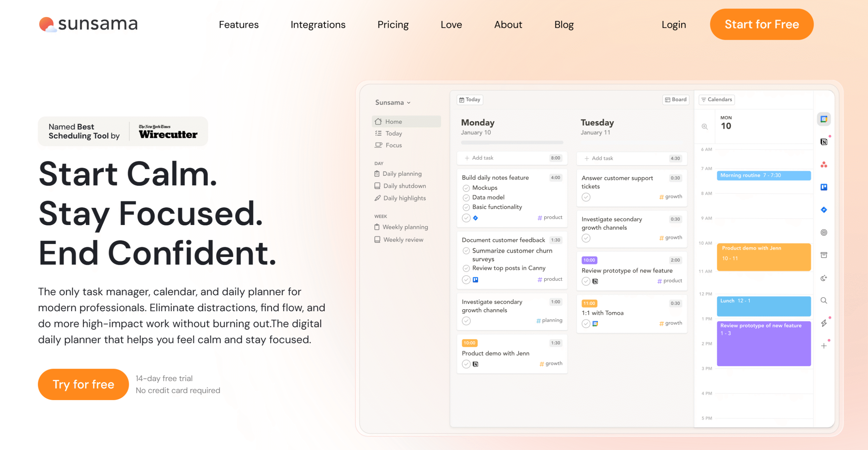Click the Daily planning clipboard icon
This screenshot has height=450, width=868.
(x=377, y=174)
